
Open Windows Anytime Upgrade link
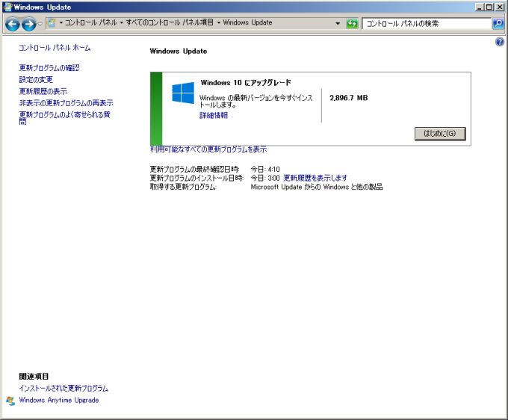[58, 401]
